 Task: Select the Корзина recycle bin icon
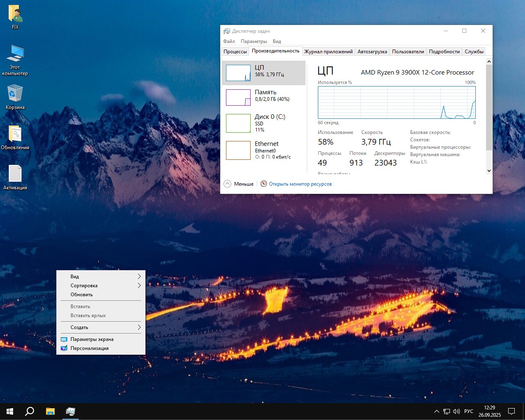(15, 97)
